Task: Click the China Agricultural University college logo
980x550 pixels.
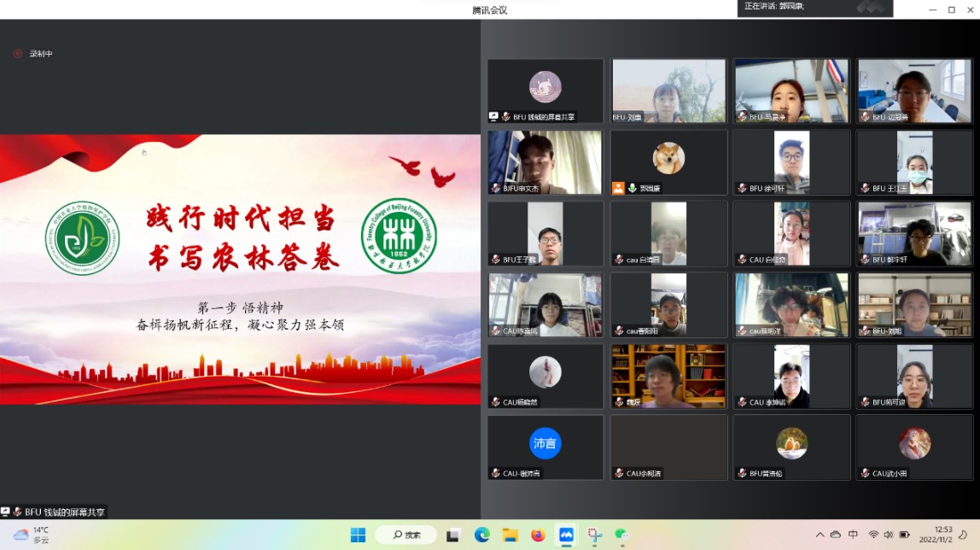Action: pyautogui.click(x=83, y=238)
